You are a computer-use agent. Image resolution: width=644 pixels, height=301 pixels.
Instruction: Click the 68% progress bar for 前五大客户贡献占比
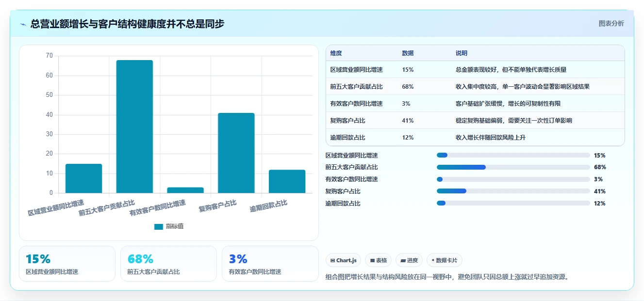click(513, 167)
